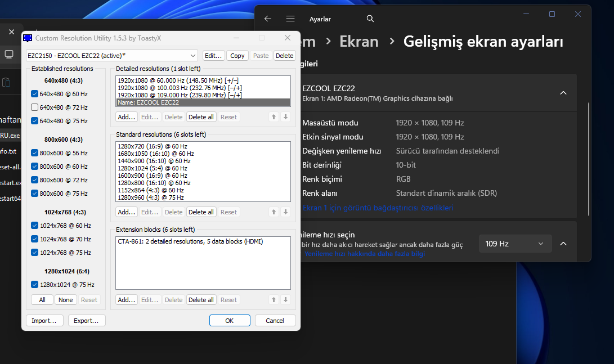The image size is (614, 364).
Task: Select 1280x720 (16:9) @ 60 Hz standard resolution
Action: click(x=203, y=146)
